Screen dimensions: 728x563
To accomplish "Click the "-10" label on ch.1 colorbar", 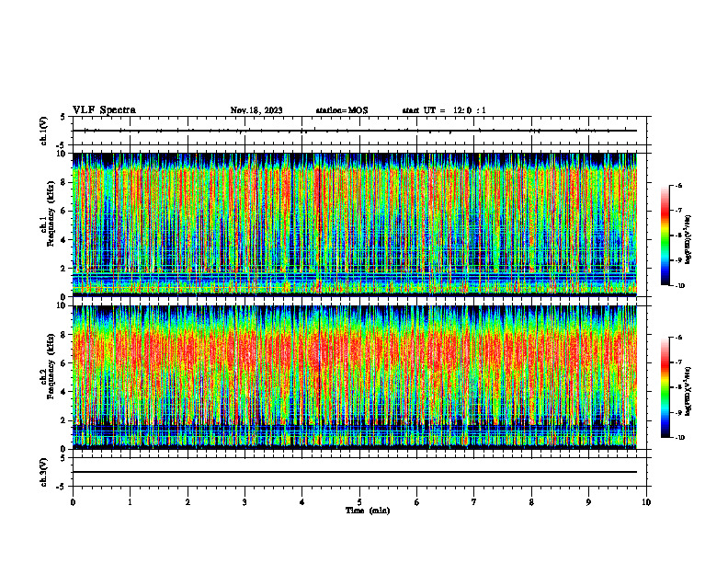I will click(679, 286).
